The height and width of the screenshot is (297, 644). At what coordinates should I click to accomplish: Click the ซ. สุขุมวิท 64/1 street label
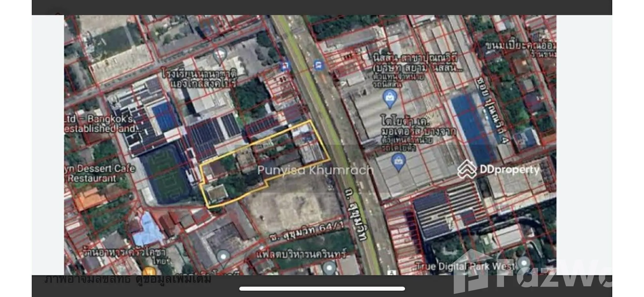(306, 233)
